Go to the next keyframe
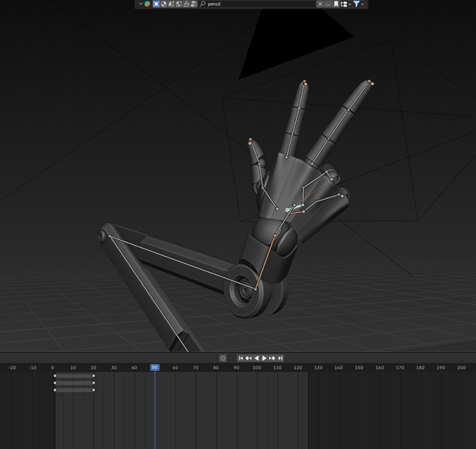The image size is (476, 449). tap(272, 358)
